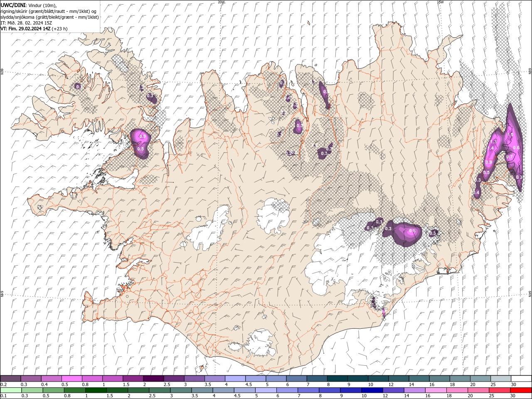Viewport: 532px width, 399px height.
Task: Pick the lower-row 10 deep navy blue swatch
Action: [x=372, y=390]
